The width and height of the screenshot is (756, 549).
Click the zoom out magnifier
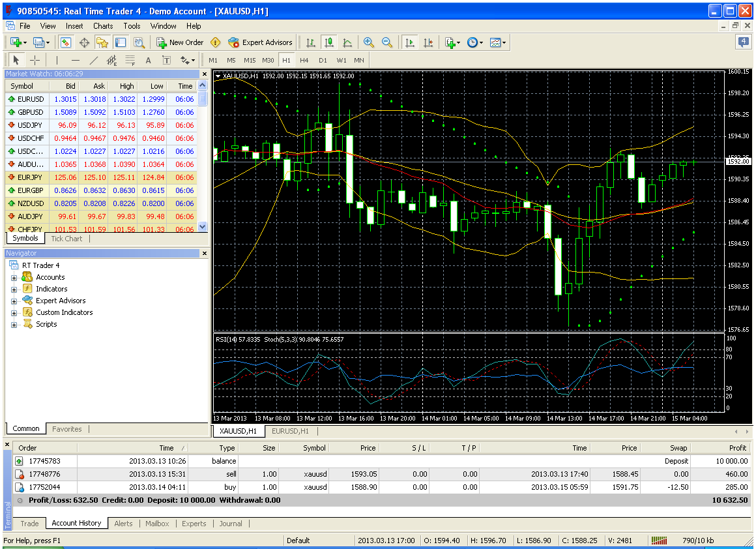coord(386,42)
